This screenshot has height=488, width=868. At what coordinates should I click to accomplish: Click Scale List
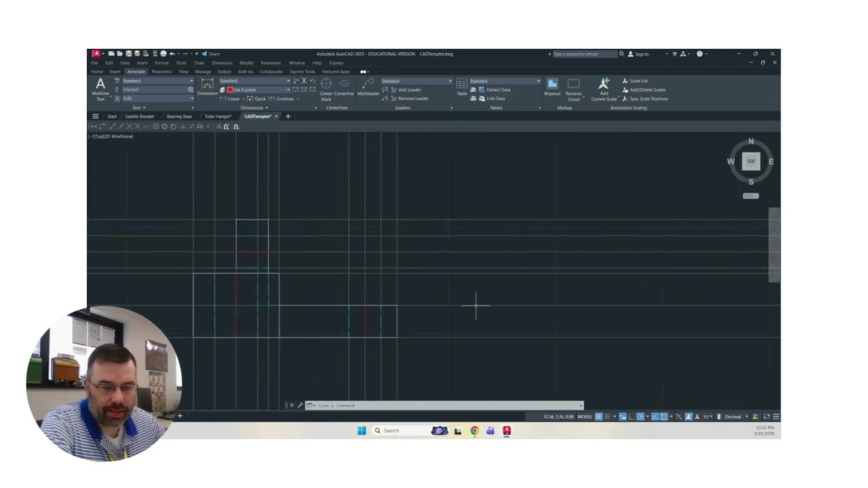point(635,81)
